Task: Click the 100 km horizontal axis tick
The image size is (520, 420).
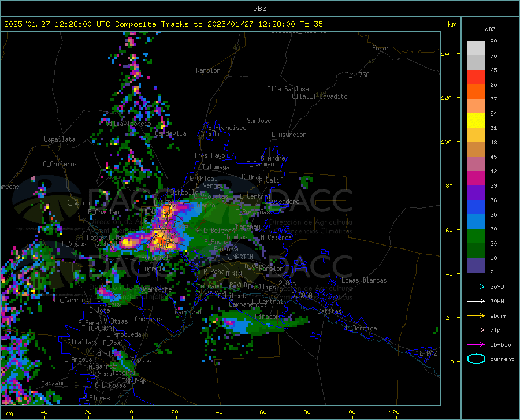Action: click(x=350, y=412)
